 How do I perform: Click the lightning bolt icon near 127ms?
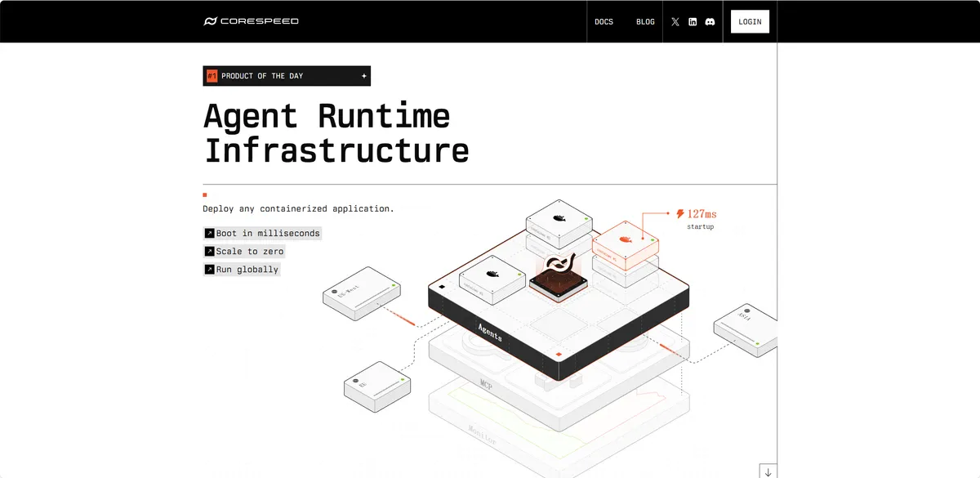(680, 214)
